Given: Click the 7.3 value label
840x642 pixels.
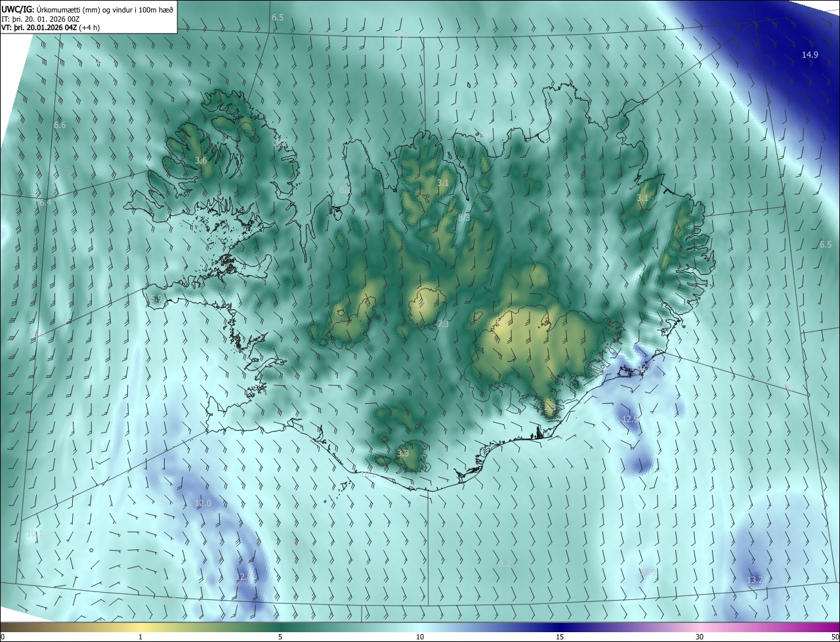Looking at the screenshot, I should 443,324.
